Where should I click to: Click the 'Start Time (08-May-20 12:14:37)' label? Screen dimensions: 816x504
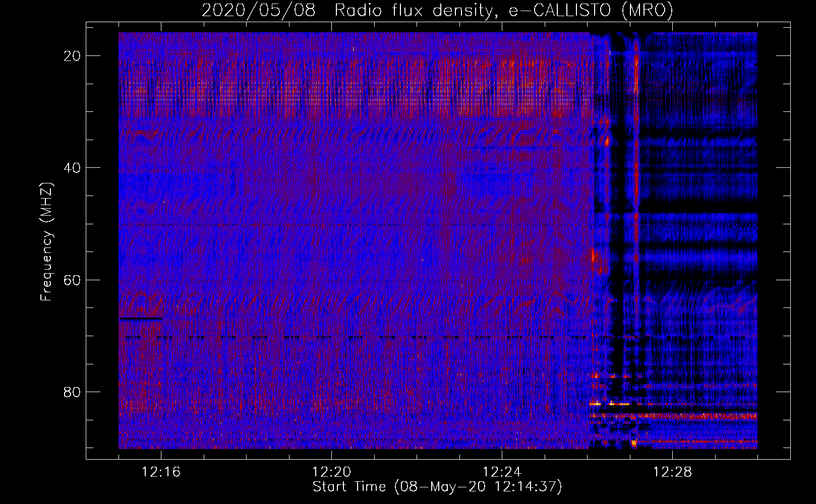(x=437, y=487)
